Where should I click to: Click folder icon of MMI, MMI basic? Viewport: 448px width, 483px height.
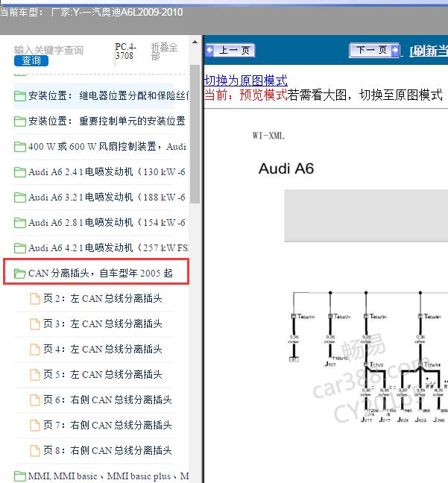click(x=20, y=476)
